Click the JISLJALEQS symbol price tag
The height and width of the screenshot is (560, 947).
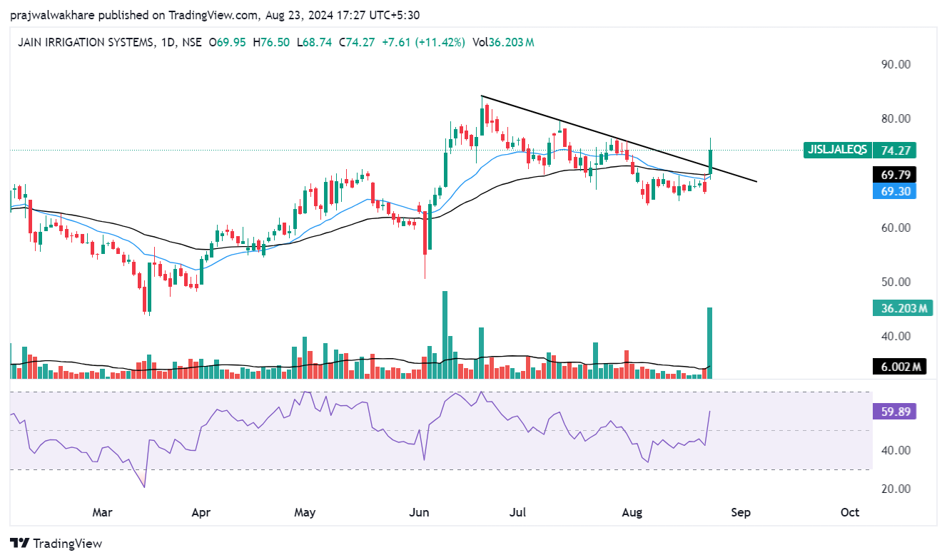(x=837, y=150)
